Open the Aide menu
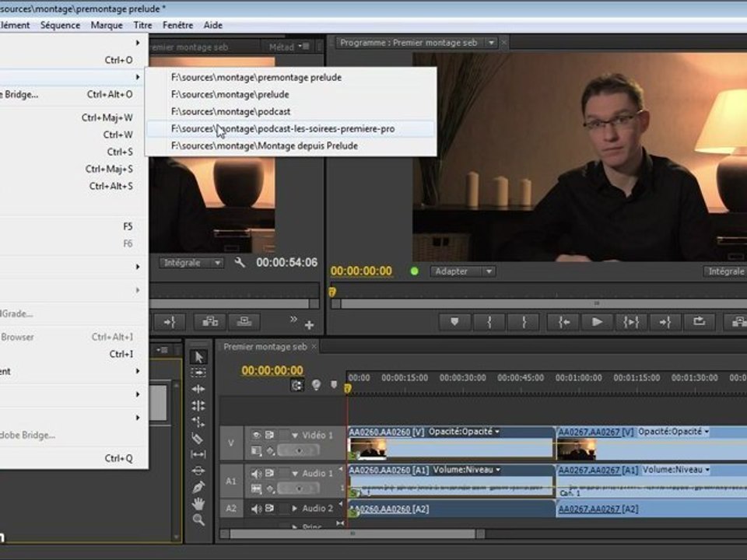The height and width of the screenshot is (560, 747). tap(213, 25)
